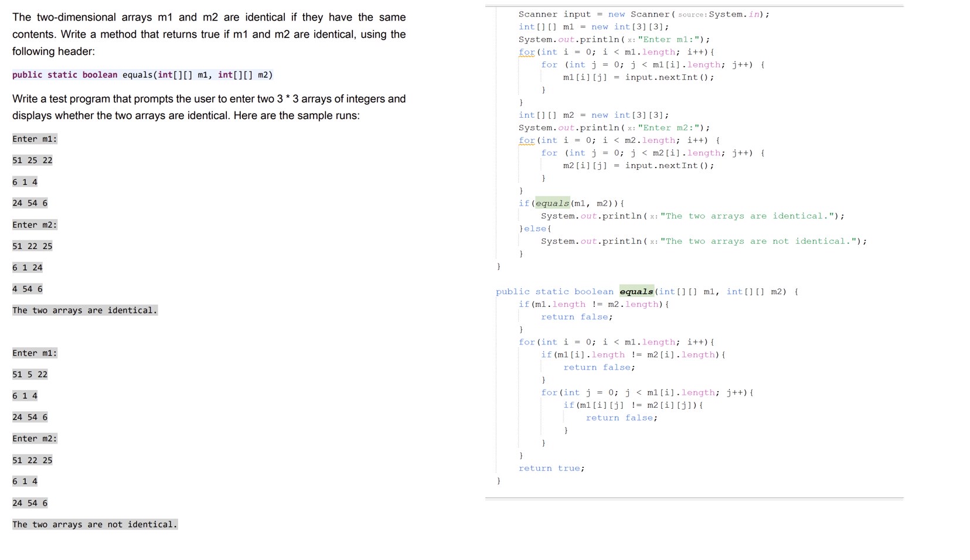Click the m1[i][j] != m2[i][j] comparison
Screen dimensions: 970x560
point(632,405)
